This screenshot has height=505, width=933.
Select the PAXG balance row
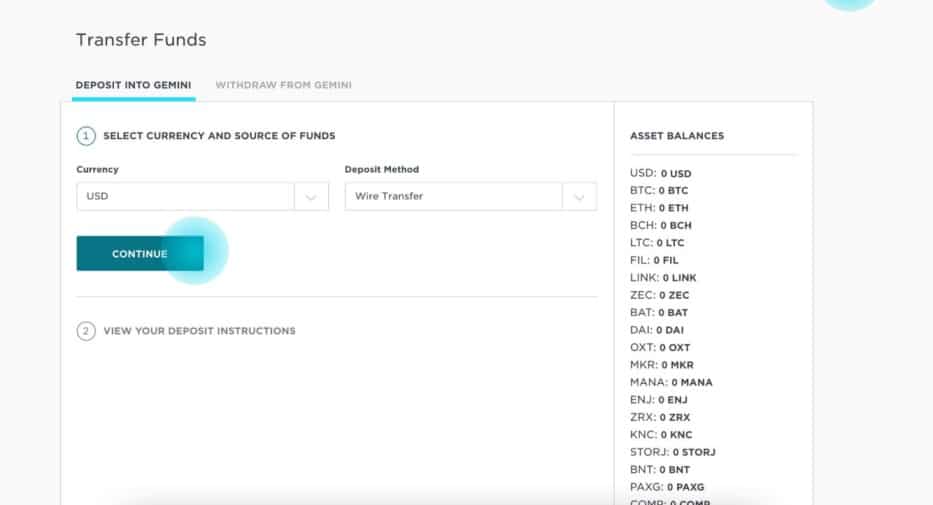click(x=667, y=487)
